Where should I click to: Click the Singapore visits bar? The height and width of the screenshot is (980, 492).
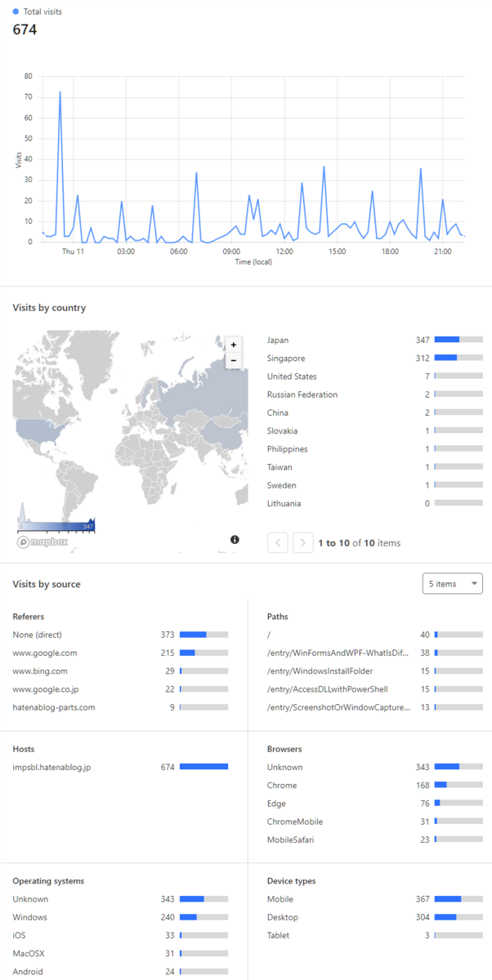[458, 359]
